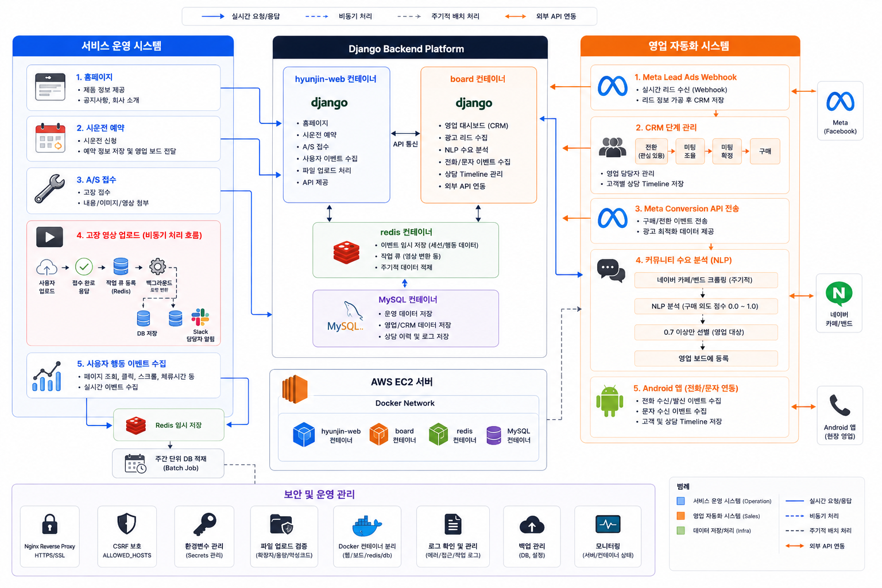This screenshot has height=588, width=882.
Task: Click the gear icon labeled 백그라운드
Action: click(x=157, y=266)
